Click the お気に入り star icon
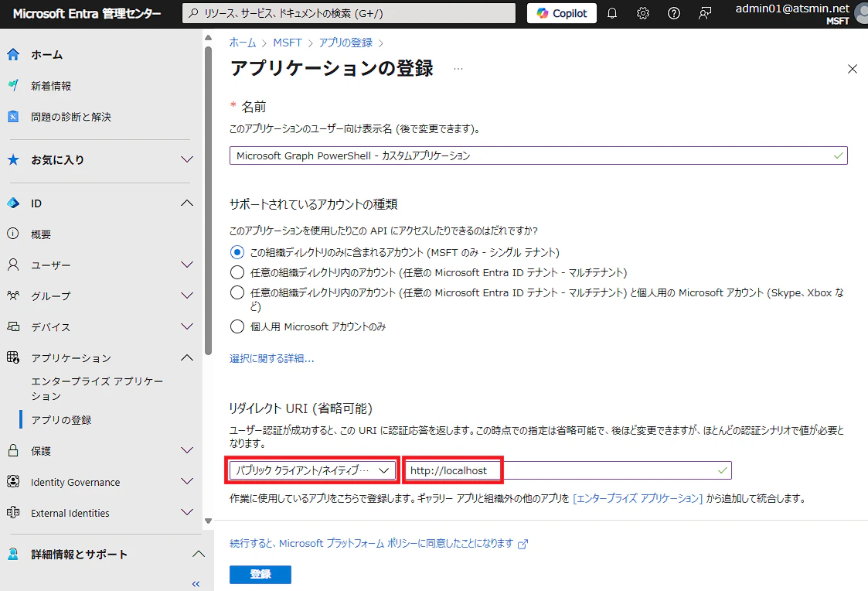The width and height of the screenshot is (868, 591). click(x=13, y=159)
